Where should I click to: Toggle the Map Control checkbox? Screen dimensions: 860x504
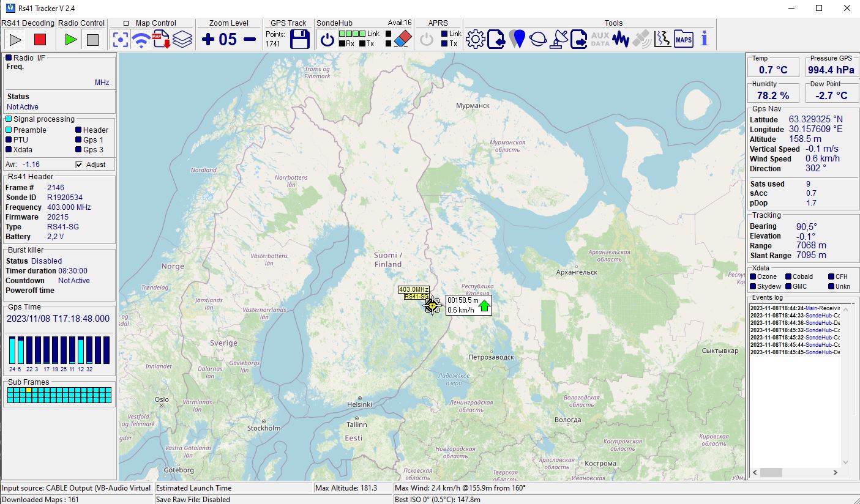[x=126, y=23]
